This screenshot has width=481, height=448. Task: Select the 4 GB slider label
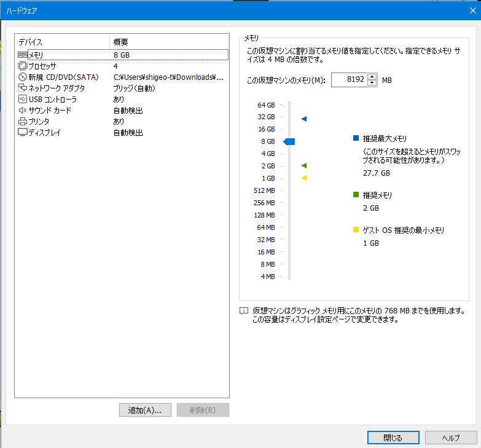pyautogui.click(x=268, y=154)
